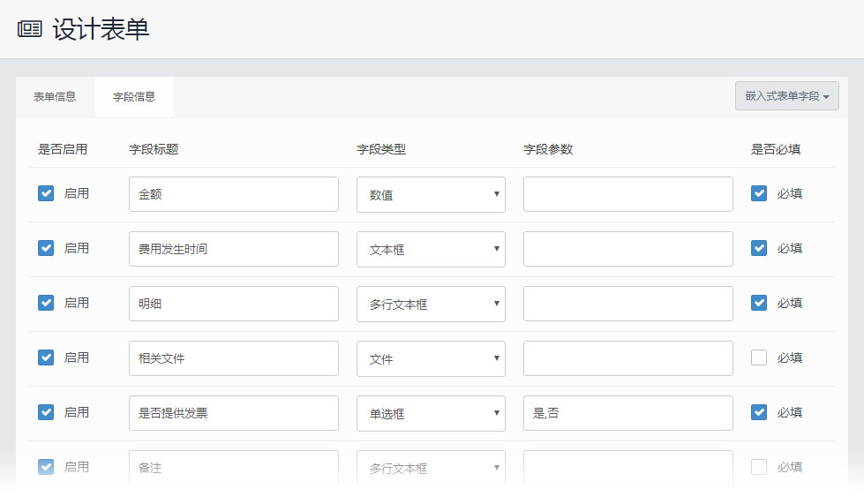Open the 文本框 type dropdown for 费用发生时间
The width and height of the screenshot is (864, 504).
431,249
